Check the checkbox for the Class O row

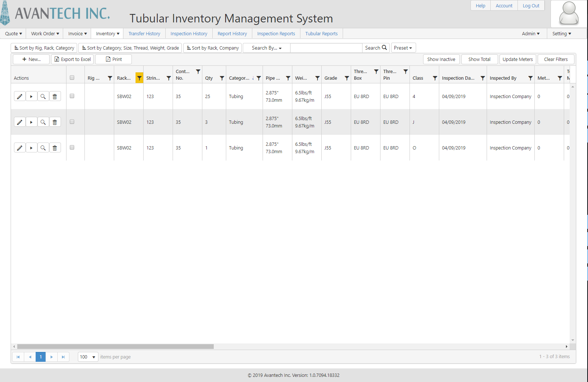[x=72, y=147]
